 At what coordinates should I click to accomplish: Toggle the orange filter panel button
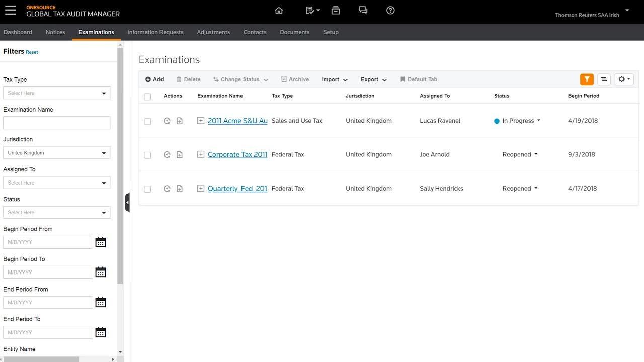[x=587, y=79]
